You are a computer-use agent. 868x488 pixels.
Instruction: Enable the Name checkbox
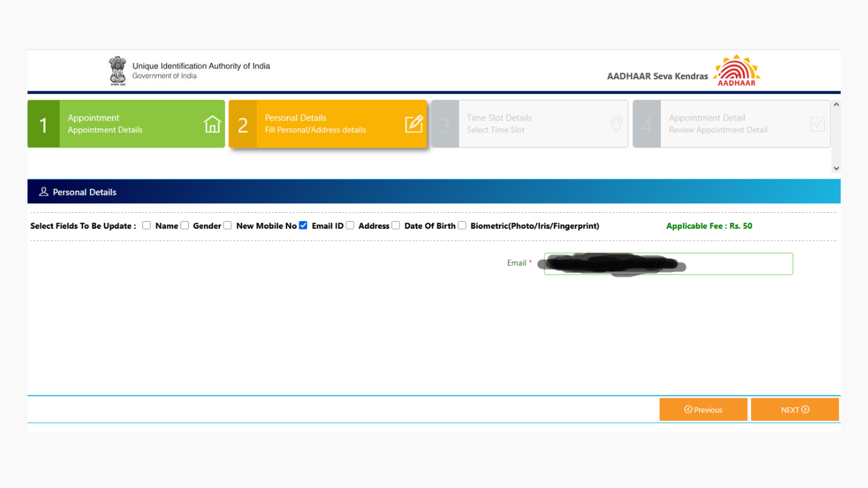click(147, 225)
